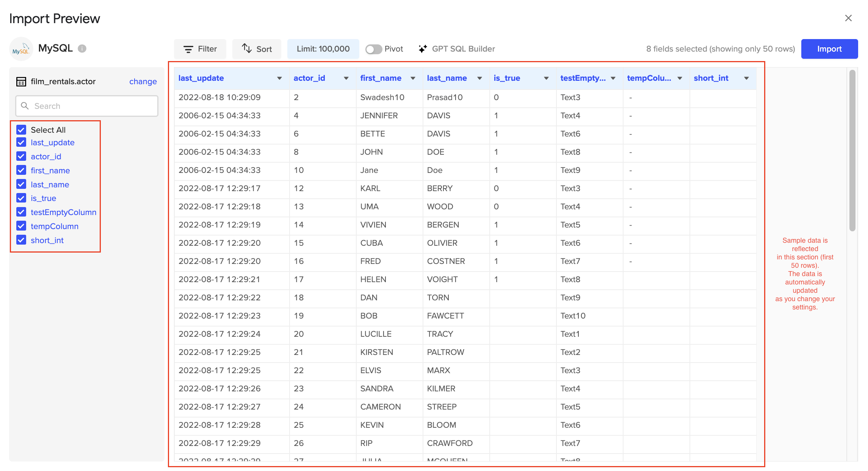This screenshot has width=868, height=471.
Task: Click the Limit: 100,000 button
Action: coord(323,49)
